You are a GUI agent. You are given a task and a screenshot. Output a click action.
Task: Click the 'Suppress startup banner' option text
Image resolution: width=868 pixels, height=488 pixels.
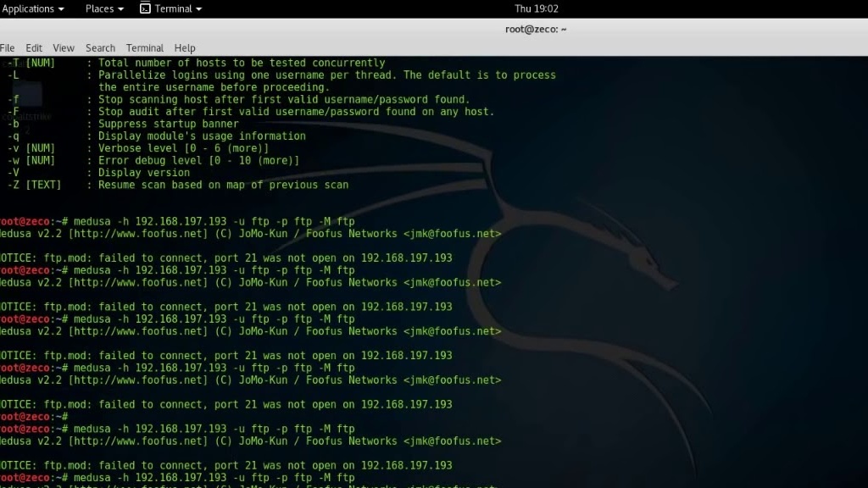tap(169, 124)
